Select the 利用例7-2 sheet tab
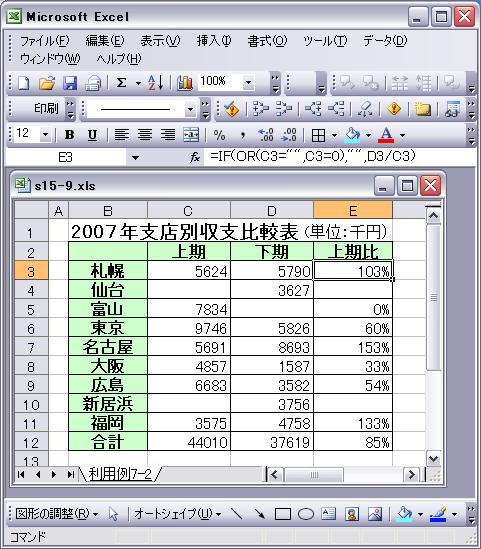 point(120,474)
